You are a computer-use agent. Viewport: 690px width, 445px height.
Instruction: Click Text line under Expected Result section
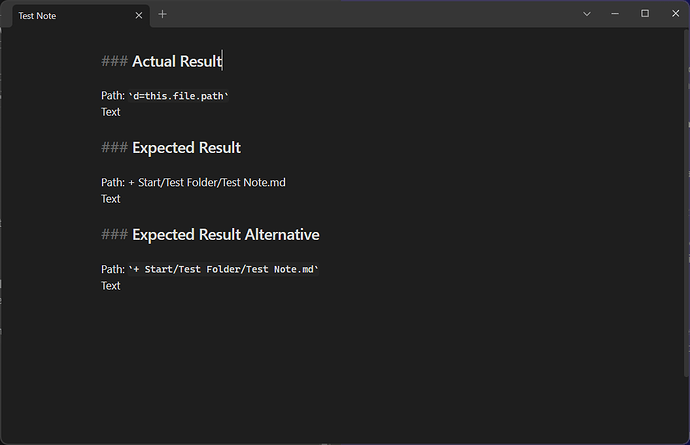[110, 199]
